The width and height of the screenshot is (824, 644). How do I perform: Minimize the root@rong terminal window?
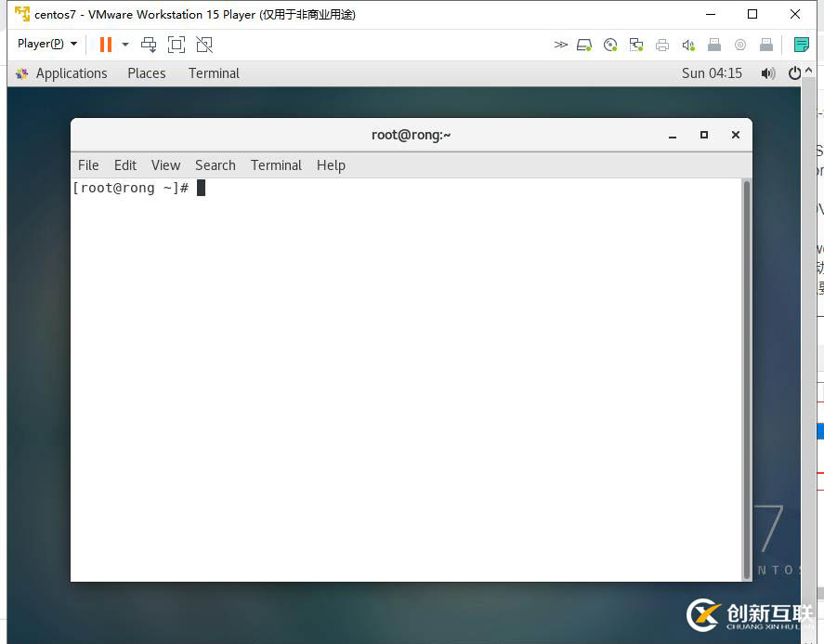[673, 136]
